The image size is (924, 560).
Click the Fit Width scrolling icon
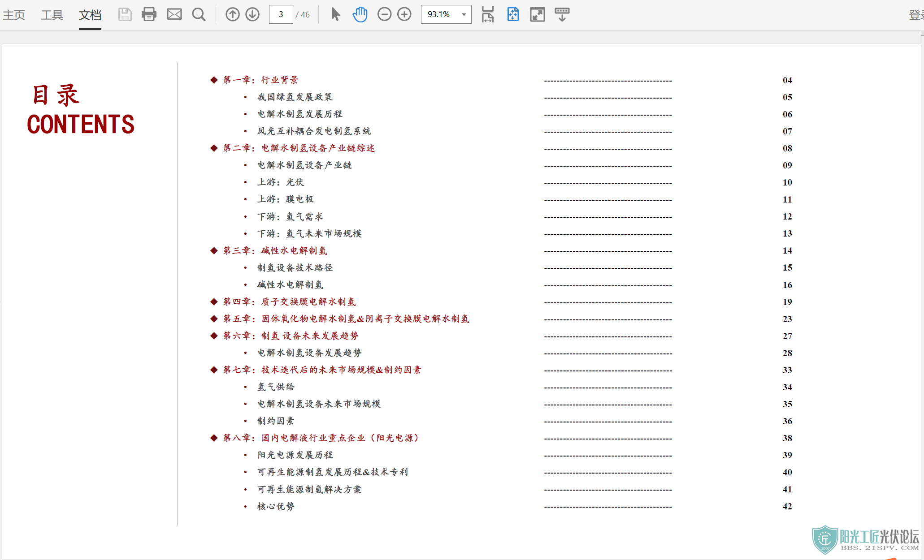[x=488, y=15]
